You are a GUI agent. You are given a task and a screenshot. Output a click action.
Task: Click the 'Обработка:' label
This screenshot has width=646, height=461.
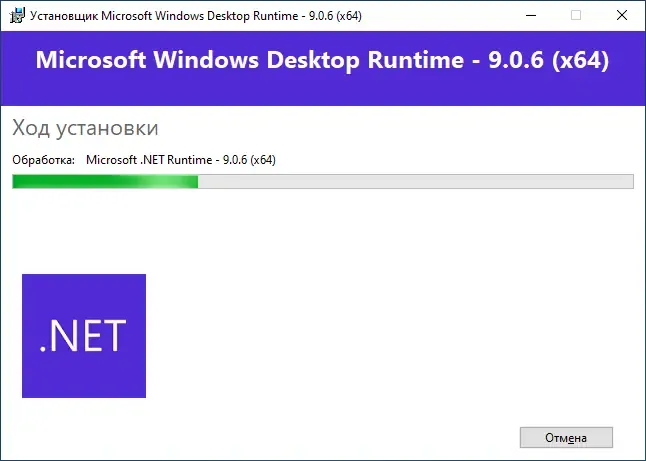(x=44, y=160)
